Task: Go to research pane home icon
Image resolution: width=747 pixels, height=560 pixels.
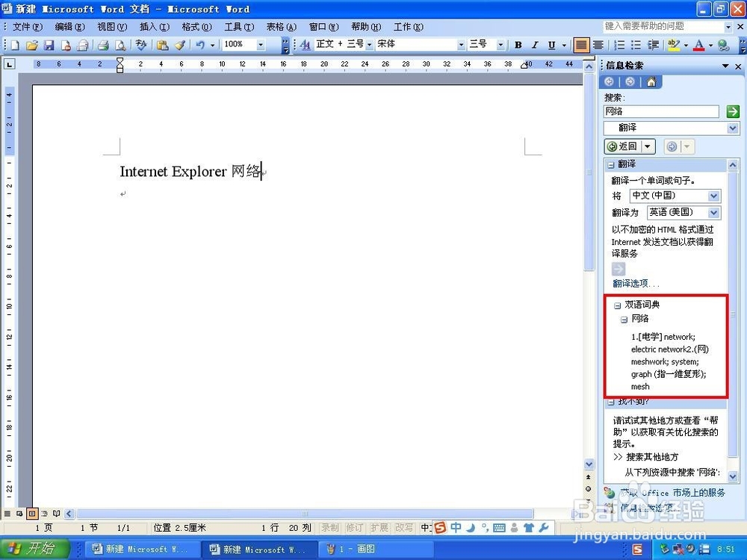Action: (651, 82)
